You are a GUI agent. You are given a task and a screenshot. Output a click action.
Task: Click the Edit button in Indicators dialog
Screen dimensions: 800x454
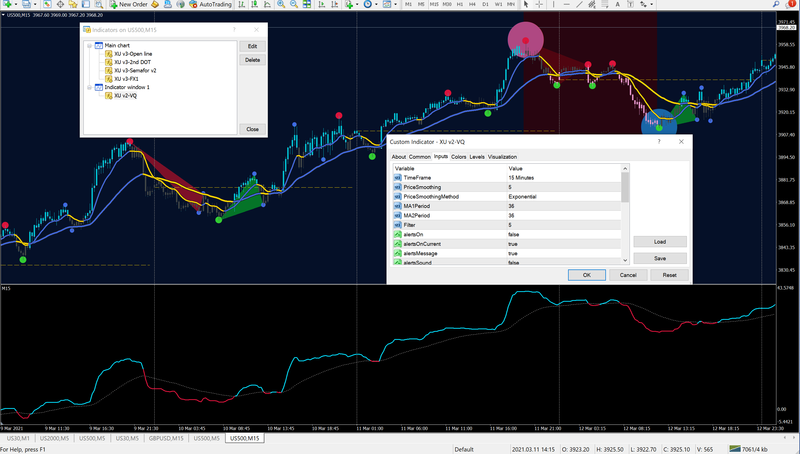252,46
